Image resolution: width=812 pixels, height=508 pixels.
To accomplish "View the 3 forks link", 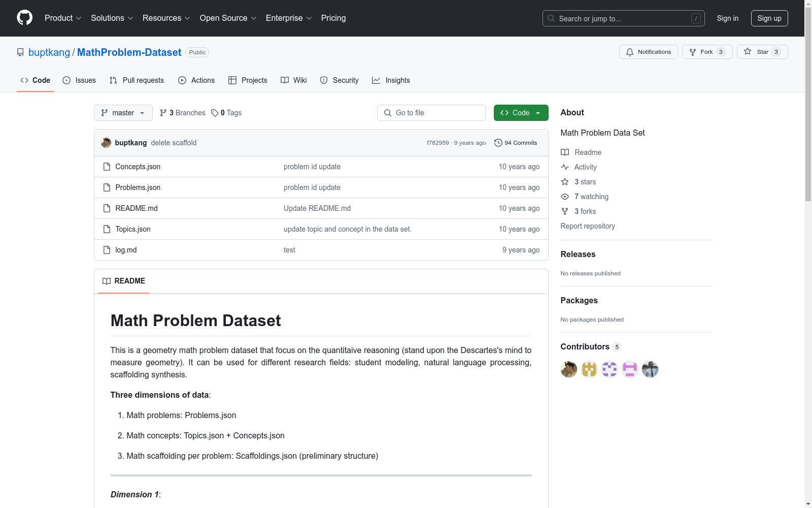I will (x=579, y=211).
